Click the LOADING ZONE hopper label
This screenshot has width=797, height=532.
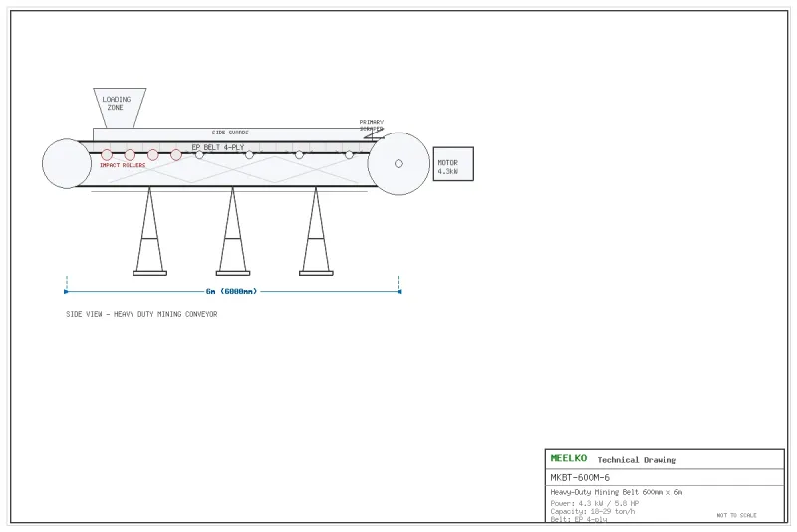[116, 104]
